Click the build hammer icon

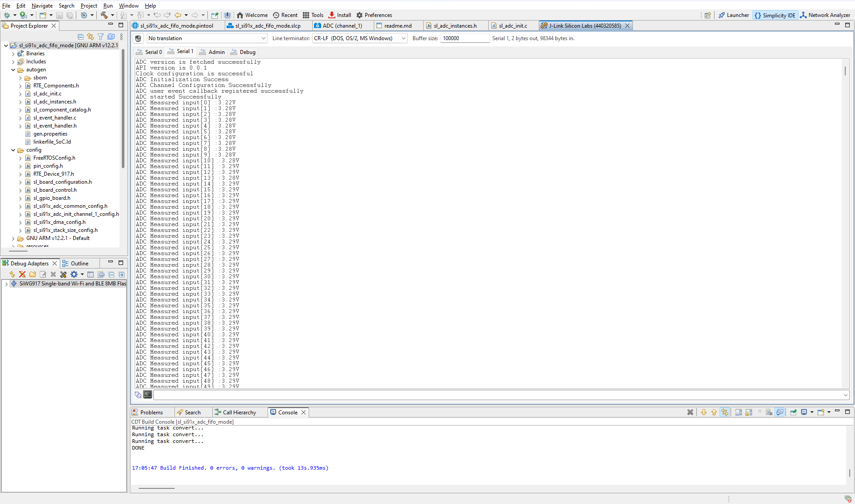[x=103, y=15]
